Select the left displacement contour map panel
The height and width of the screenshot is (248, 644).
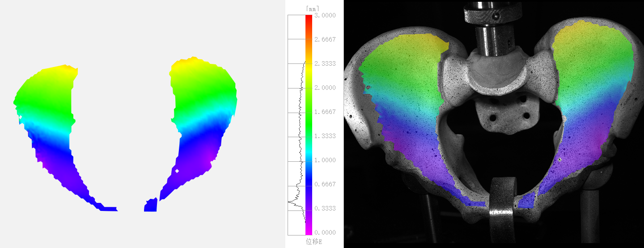[x=143, y=124]
